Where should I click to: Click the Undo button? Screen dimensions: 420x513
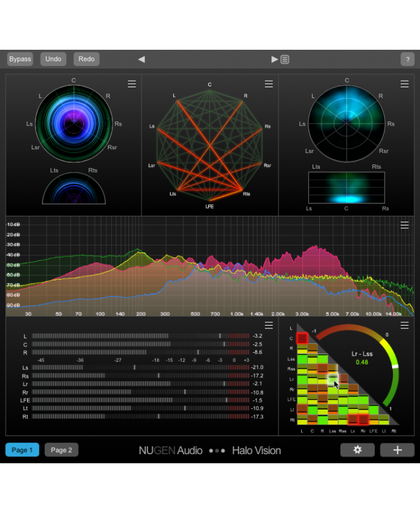point(54,59)
